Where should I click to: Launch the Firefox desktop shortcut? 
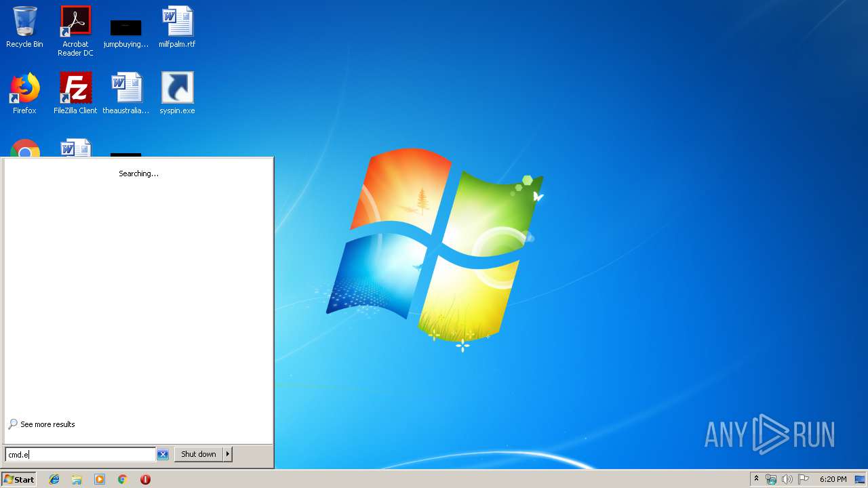pos(24,94)
